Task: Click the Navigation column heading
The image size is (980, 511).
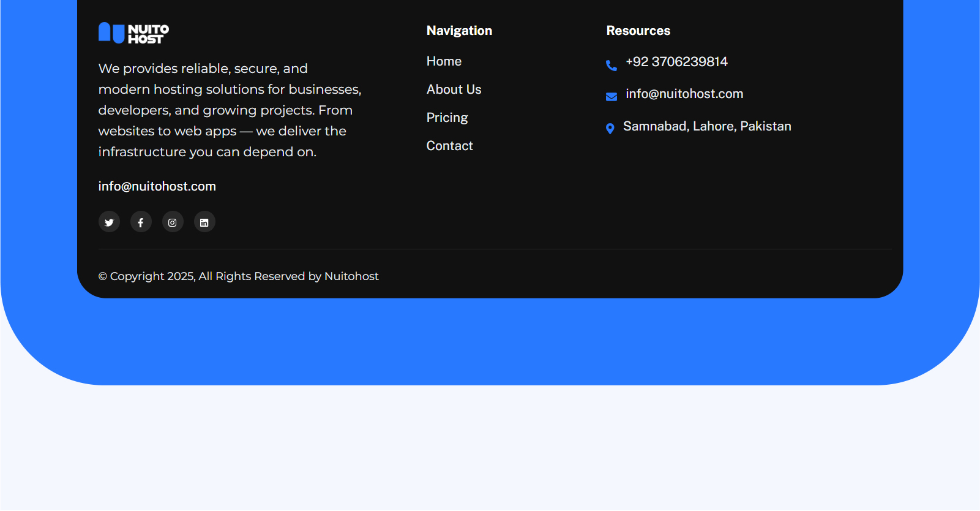Action: pyautogui.click(x=459, y=31)
